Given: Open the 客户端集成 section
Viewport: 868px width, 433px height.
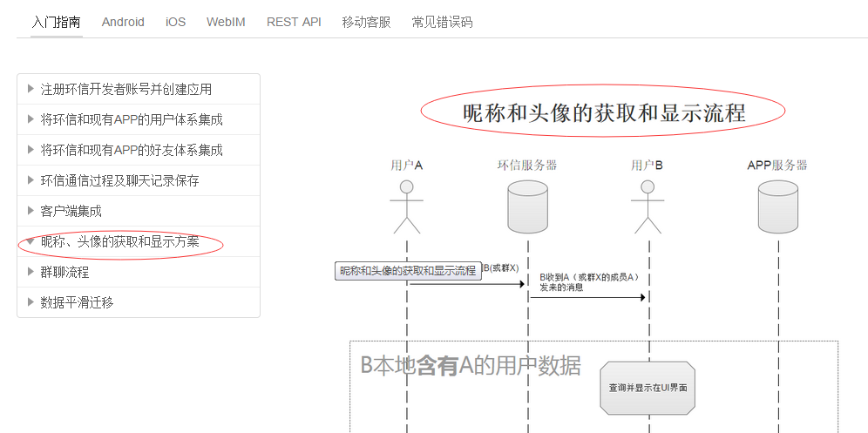Looking at the screenshot, I should pyautogui.click(x=71, y=211).
